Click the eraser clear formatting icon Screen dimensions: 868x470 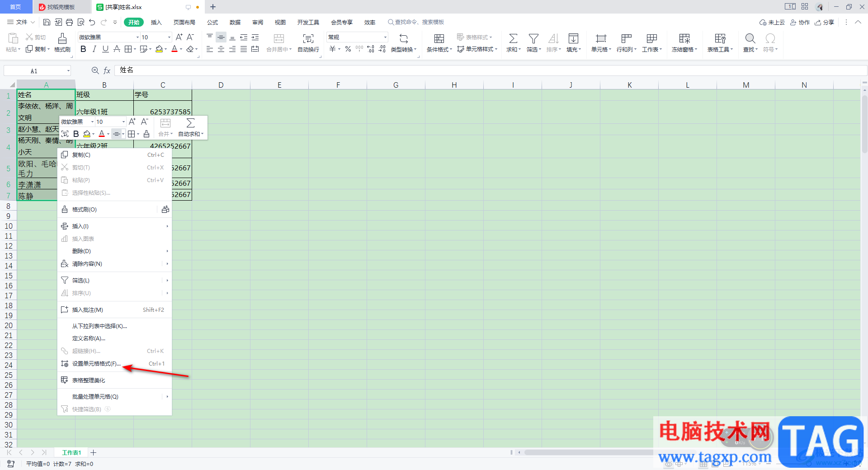(190, 49)
